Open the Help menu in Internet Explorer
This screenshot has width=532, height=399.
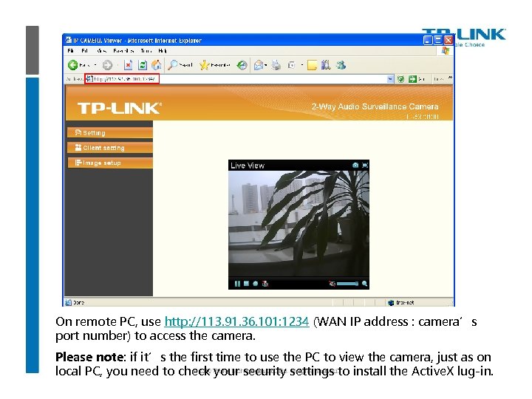(162, 51)
